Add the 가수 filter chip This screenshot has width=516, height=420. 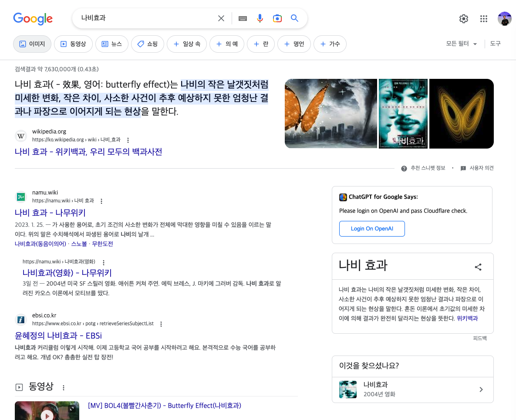click(330, 44)
